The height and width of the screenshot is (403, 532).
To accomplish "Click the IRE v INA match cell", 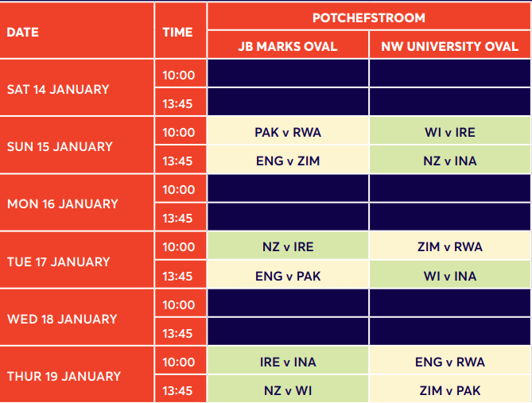I will [288, 360].
